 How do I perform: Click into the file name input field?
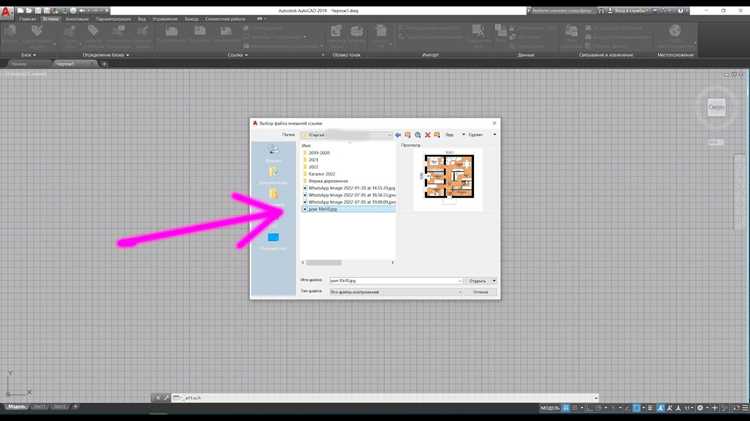click(x=393, y=281)
